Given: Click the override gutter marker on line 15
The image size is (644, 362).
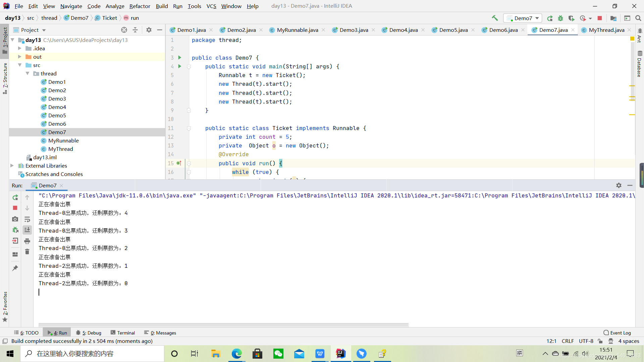Looking at the screenshot, I should 179,163.
